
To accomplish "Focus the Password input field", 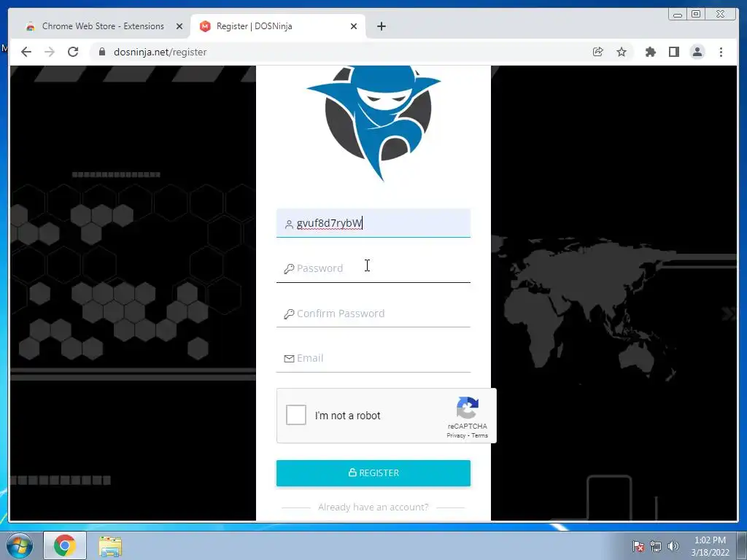I will [x=373, y=268].
